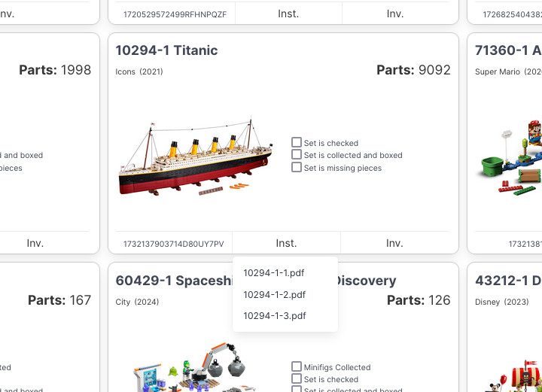
Task: Check "Set is checked" on the 60429-1 card
Action: [x=297, y=379]
